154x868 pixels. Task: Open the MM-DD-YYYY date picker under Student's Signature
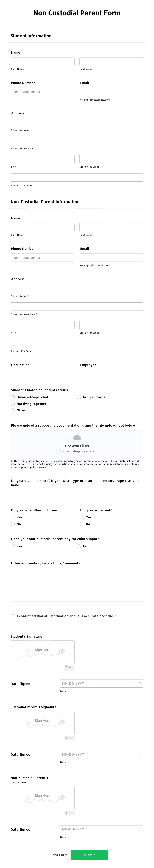coord(98,684)
